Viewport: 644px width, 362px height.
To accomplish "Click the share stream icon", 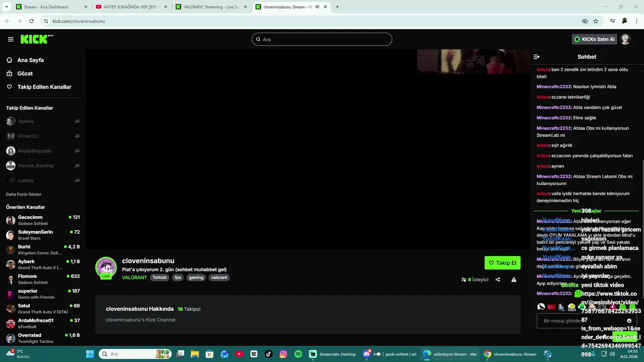I will tap(498, 280).
